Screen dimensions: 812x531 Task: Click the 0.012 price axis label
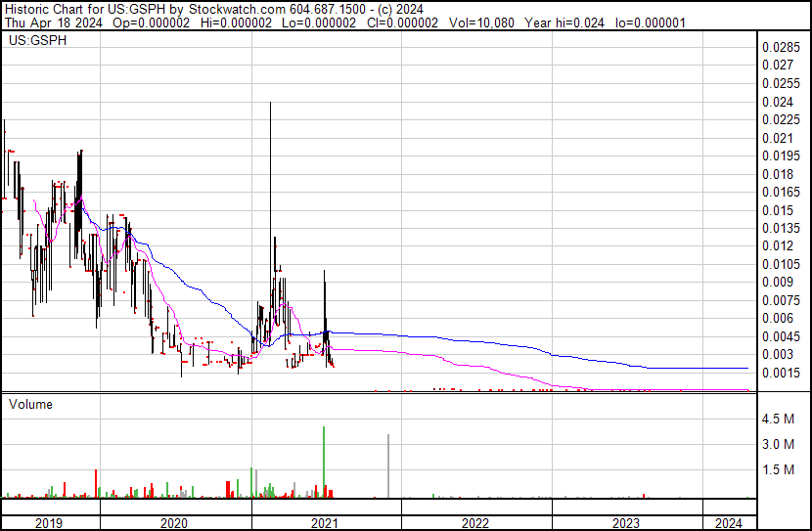pyautogui.click(x=778, y=245)
